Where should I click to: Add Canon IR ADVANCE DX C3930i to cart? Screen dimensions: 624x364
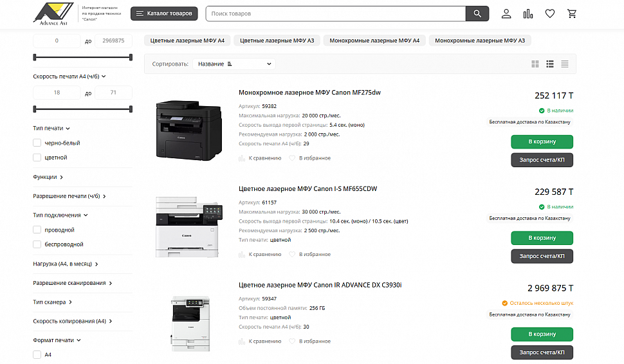pos(542,334)
